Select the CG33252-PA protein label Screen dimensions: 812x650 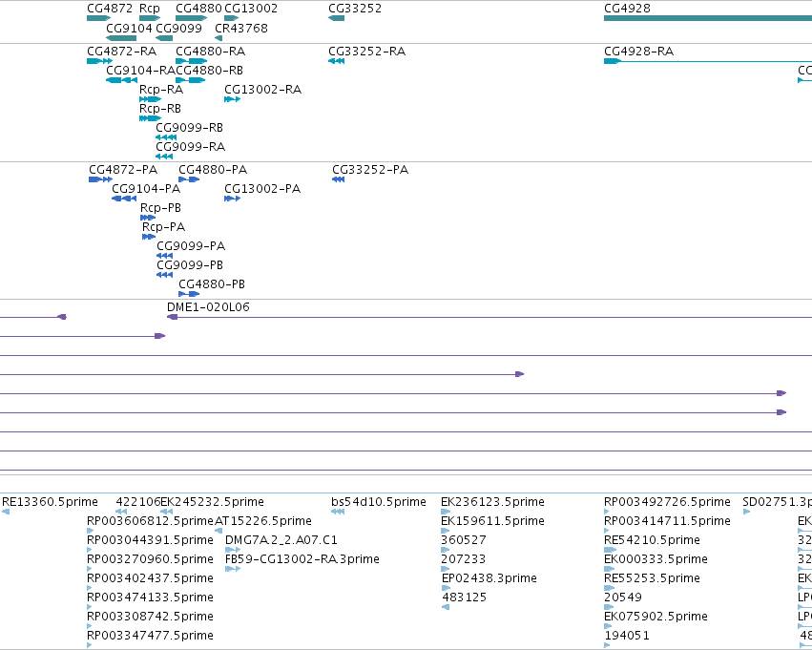point(370,170)
